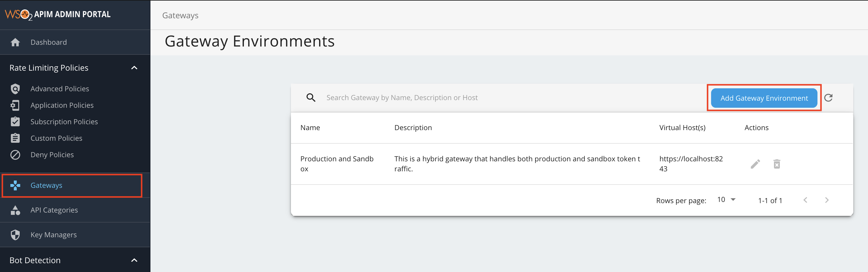
Task: Click the WSO2 APIM Admin Portal logo
Action: pyautogui.click(x=58, y=14)
